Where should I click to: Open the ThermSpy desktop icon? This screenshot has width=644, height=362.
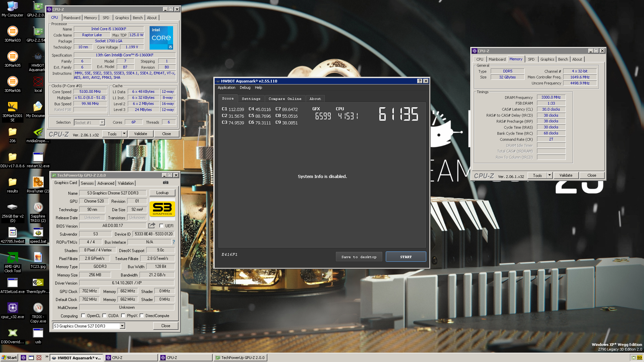(38, 285)
